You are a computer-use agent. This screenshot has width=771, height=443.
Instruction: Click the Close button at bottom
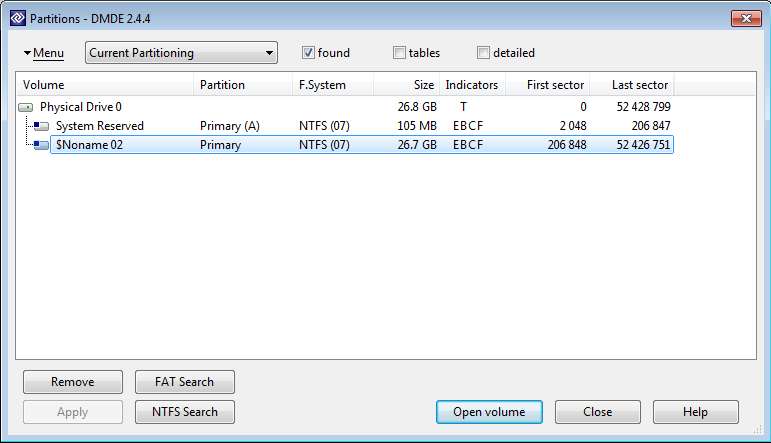pos(597,412)
